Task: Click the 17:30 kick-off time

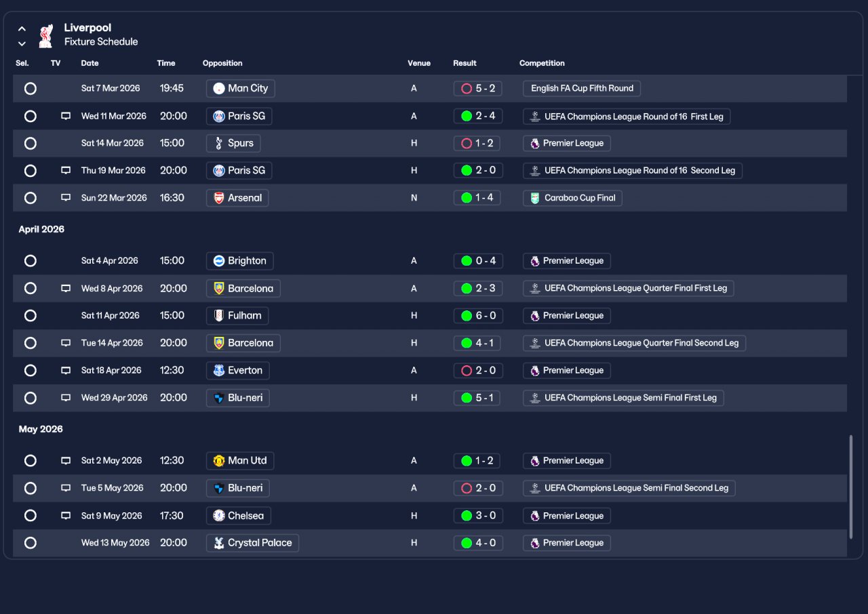Action: tap(172, 516)
